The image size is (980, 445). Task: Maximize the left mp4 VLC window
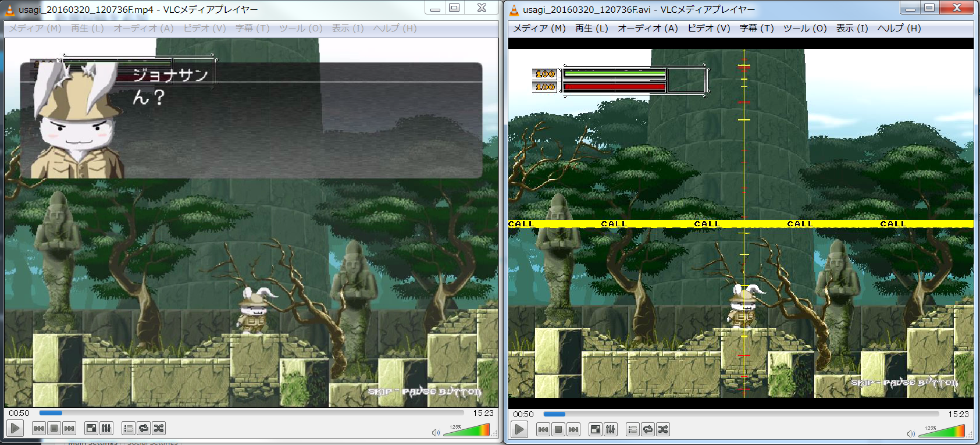pos(455,8)
